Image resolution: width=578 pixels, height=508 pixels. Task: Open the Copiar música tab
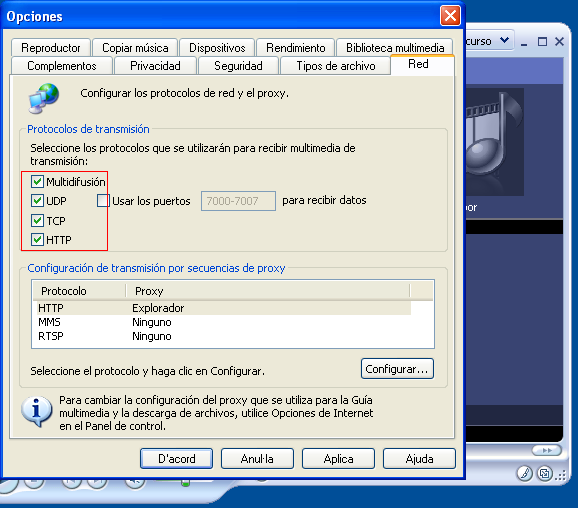click(x=135, y=48)
